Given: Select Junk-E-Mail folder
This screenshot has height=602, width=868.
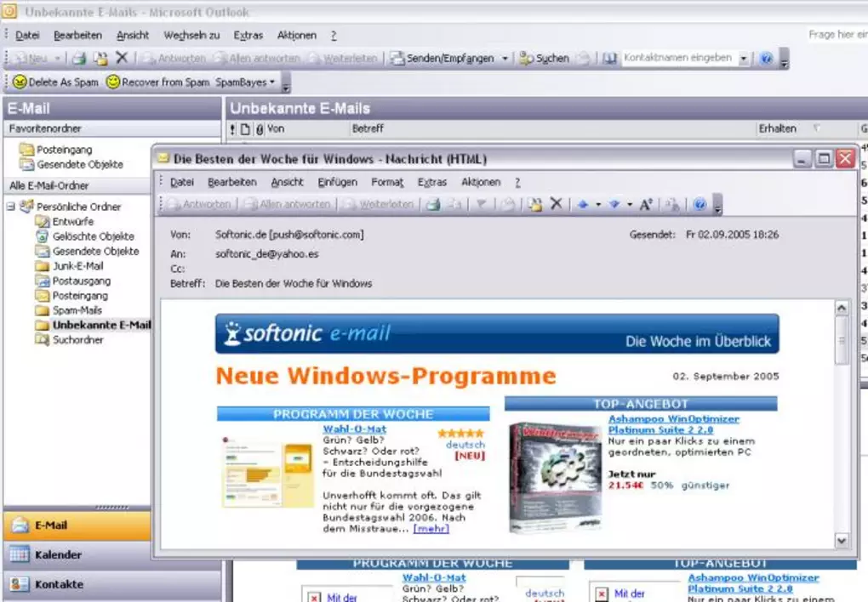Looking at the screenshot, I should pyautogui.click(x=77, y=266).
